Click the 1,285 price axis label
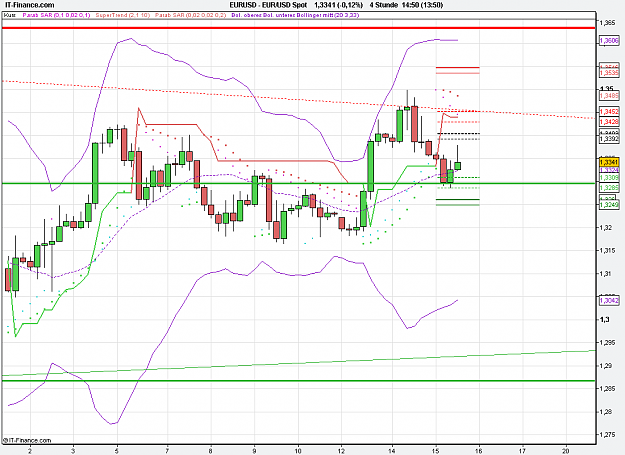625x455 pixels. pyautogui.click(x=607, y=389)
